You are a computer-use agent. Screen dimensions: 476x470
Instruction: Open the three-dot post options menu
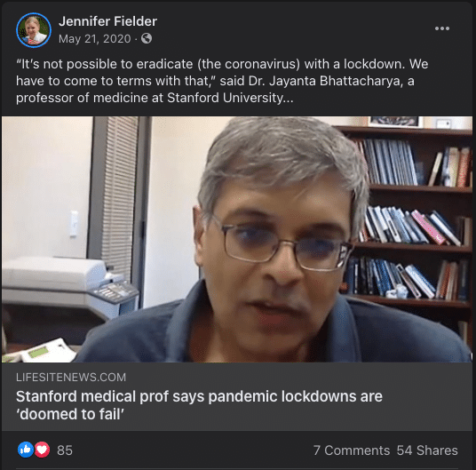tap(441, 28)
